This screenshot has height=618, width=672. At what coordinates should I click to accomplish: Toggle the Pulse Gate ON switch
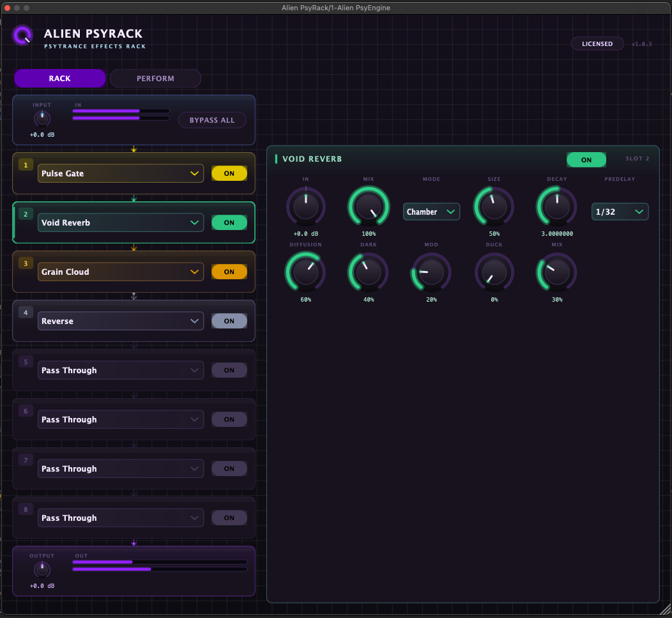click(229, 173)
